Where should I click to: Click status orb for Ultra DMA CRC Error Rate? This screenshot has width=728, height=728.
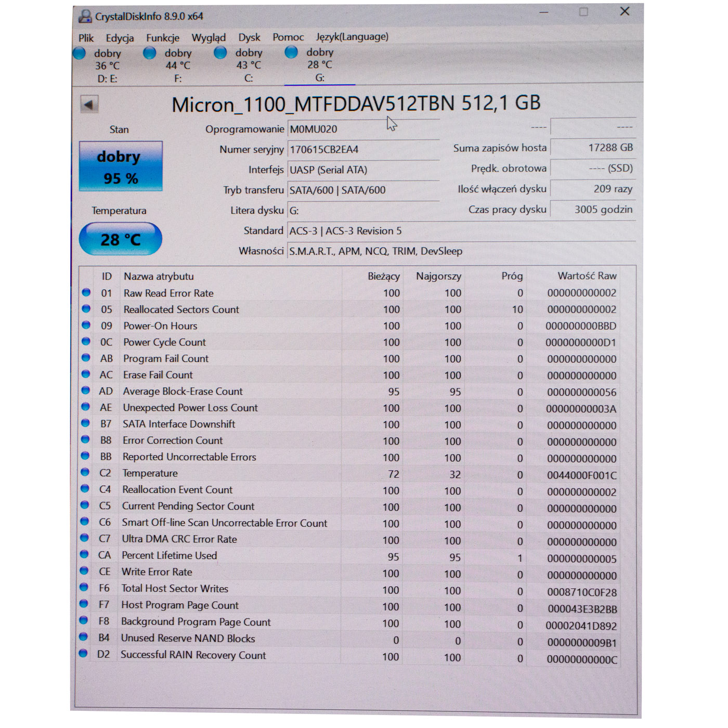[x=84, y=538]
